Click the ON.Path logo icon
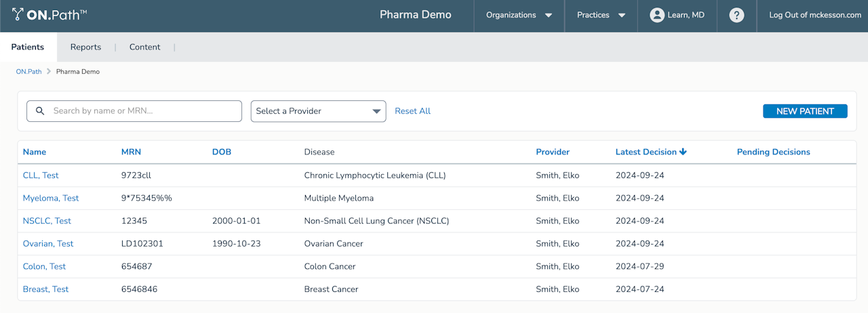868x313 pixels. pos(18,14)
